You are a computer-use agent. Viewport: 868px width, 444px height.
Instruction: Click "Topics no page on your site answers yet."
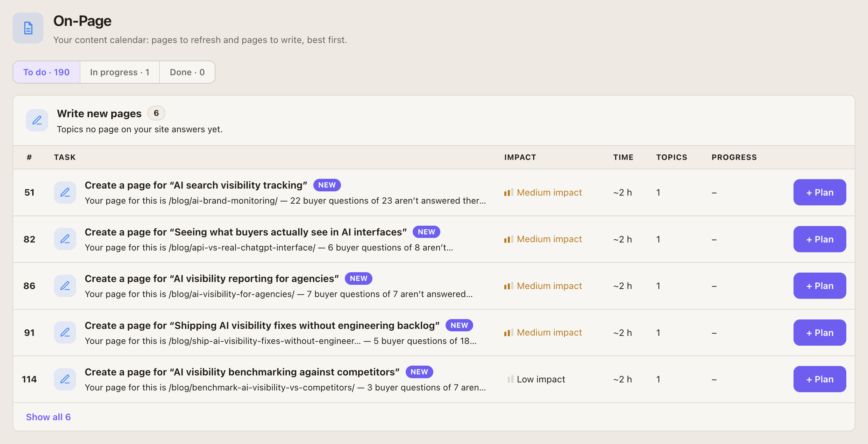click(140, 129)
